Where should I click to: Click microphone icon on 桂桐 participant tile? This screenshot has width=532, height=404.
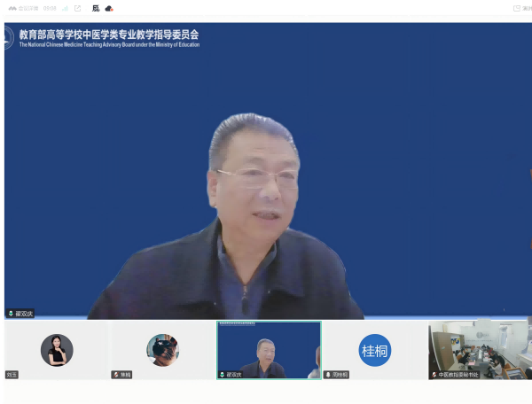pos(328,375)
